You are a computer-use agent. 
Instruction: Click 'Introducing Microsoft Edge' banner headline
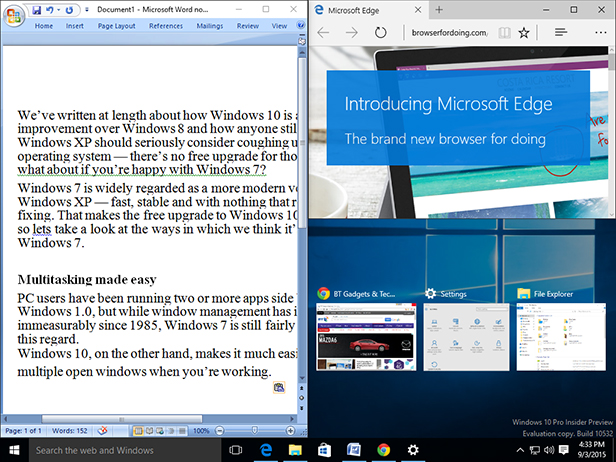pyautogui.click(x=448, y=104)
